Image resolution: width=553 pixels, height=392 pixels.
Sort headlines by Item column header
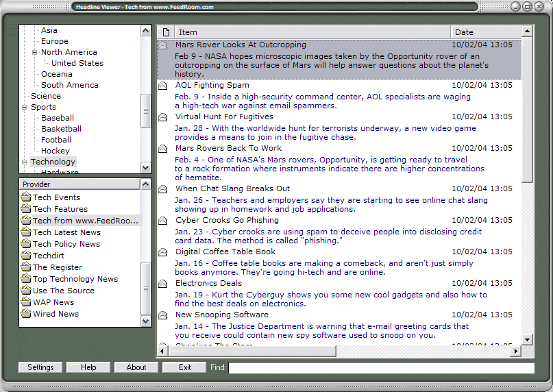[x=312, y=32]
